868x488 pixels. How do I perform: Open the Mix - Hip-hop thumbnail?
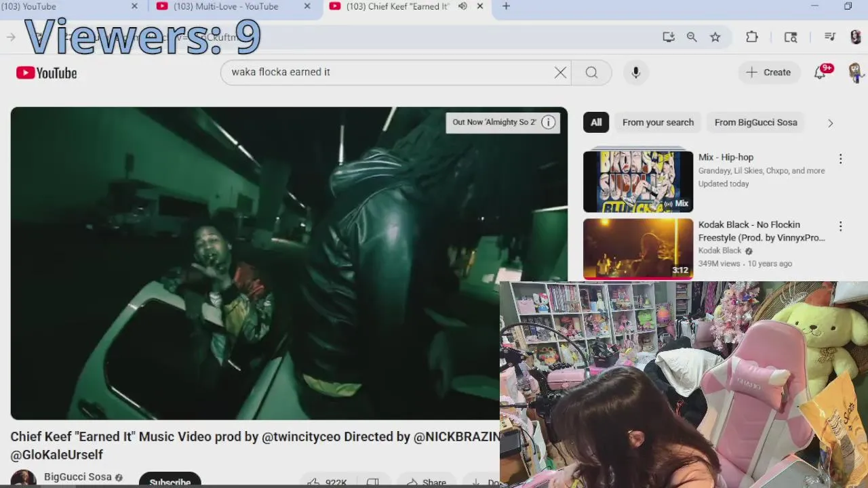click(x=638, y=182)
